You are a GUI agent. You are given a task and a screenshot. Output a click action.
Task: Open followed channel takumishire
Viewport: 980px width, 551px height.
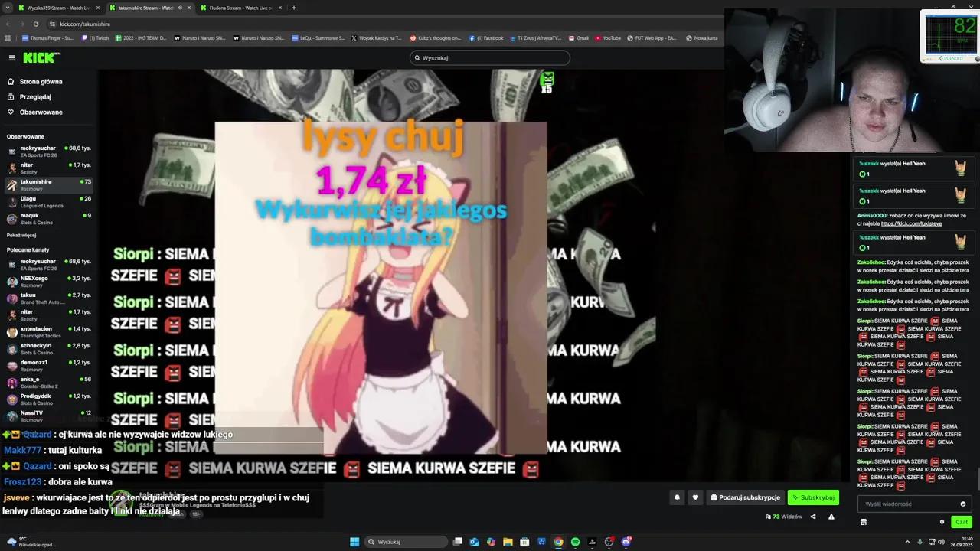pyautogui.click(x=49, y=184)
